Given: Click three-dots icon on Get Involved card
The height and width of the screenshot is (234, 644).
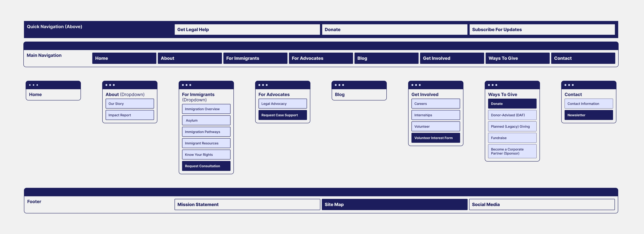Looking at the screenshot, I should (416, 85).
